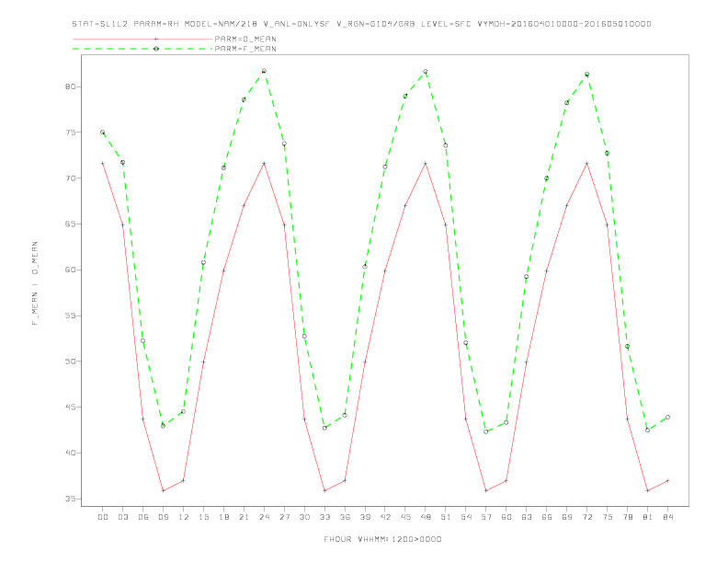Screen dimensions: 728x563
Task: Click the x-axis tick label 72
Action: 587,517
